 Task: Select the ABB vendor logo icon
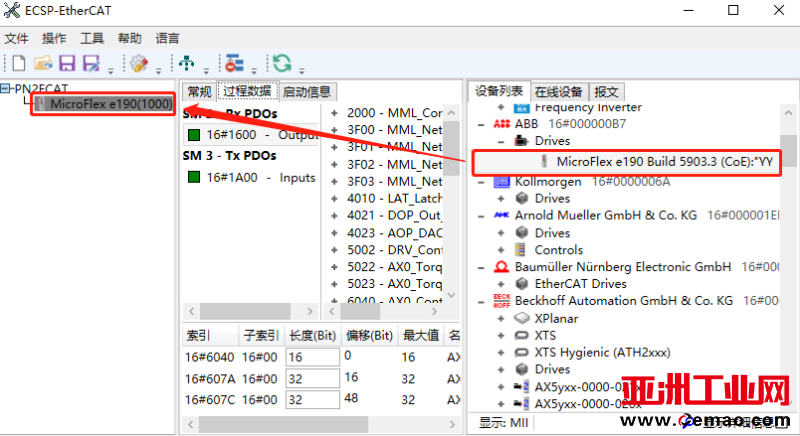point(502,124)
